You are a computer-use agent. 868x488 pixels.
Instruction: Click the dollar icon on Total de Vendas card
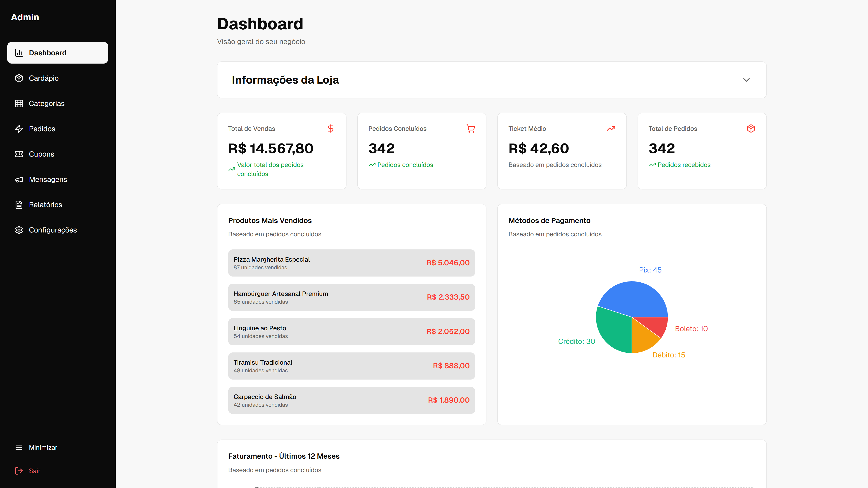point(331,128)
